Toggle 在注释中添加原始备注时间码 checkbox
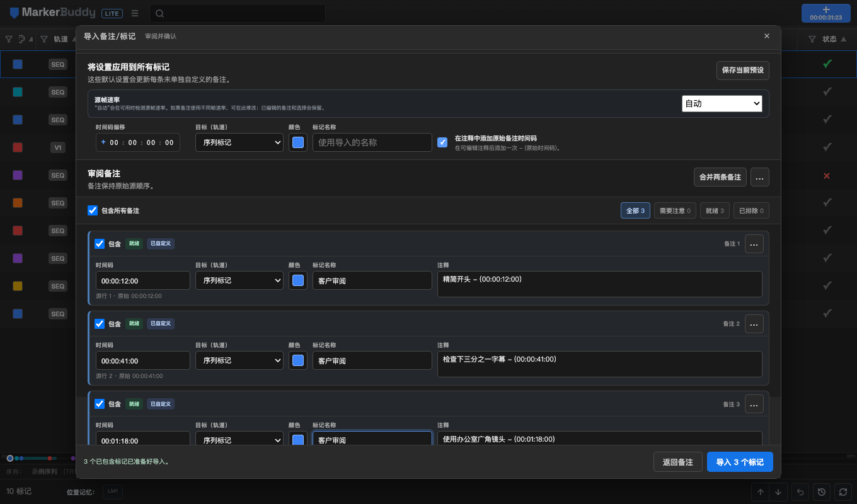The image size is (857, 504). 443,142
